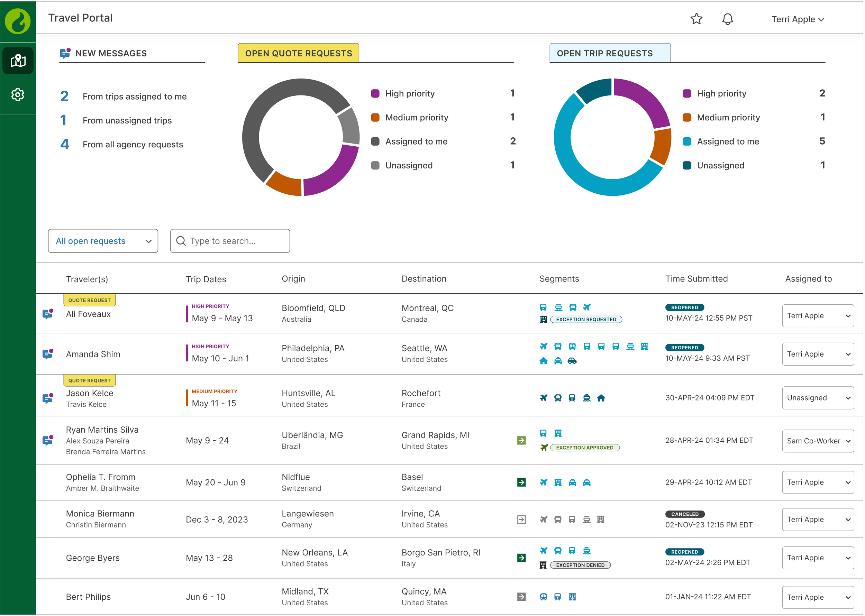Open From unassigned trips messages link
The image size is (865, 616).
click(x=127, y=121)
